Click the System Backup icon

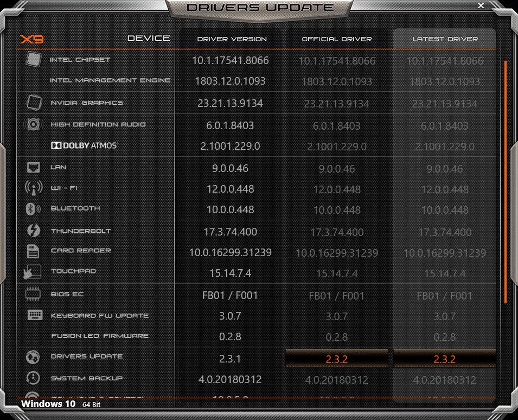click(x=33, y=378)
